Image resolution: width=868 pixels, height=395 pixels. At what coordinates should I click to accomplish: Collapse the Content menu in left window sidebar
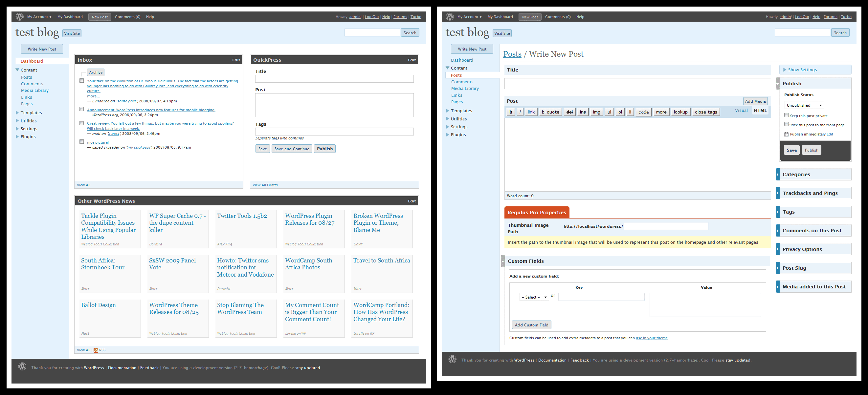click(17, 70)
